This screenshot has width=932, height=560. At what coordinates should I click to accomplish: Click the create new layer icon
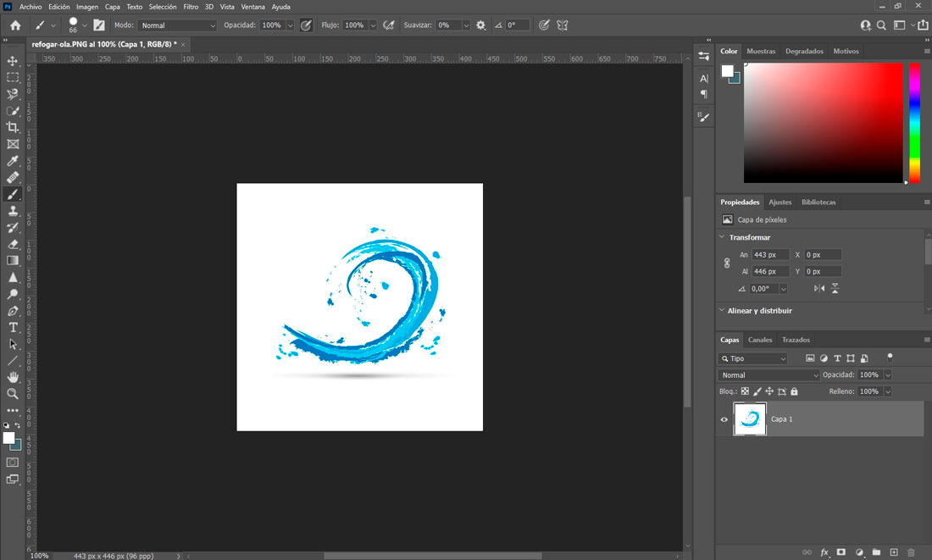[893, 552]
